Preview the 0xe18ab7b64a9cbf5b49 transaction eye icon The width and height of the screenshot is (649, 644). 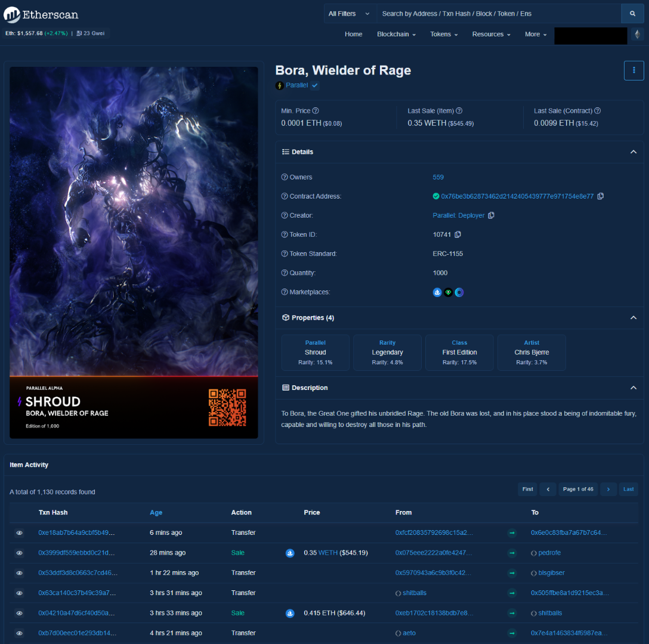19,533
